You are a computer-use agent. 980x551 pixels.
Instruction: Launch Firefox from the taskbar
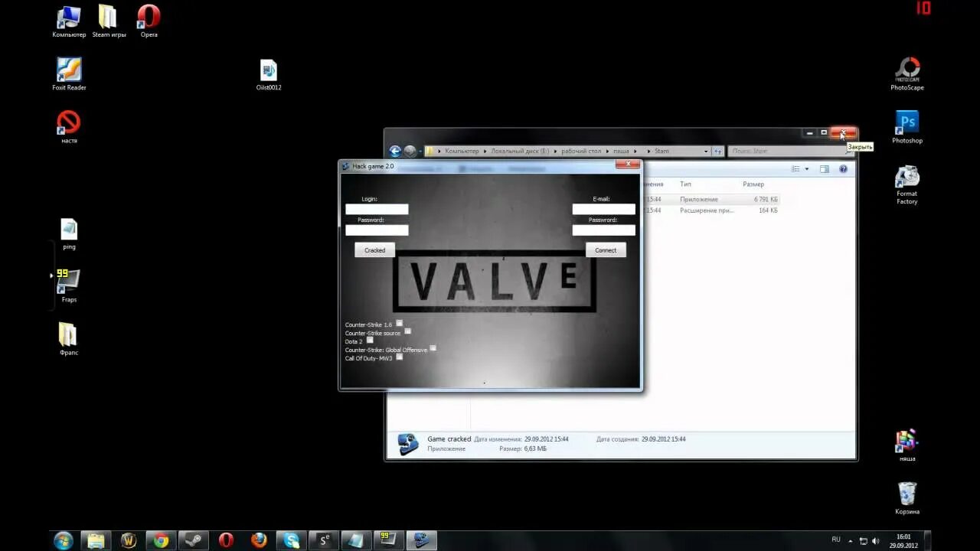(259, 540)
